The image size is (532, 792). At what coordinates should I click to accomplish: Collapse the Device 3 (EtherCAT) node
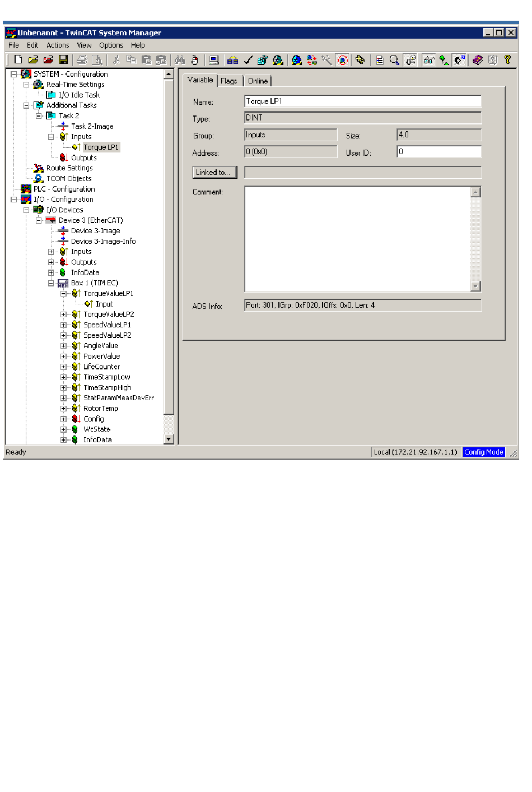(x=39, y=220)
